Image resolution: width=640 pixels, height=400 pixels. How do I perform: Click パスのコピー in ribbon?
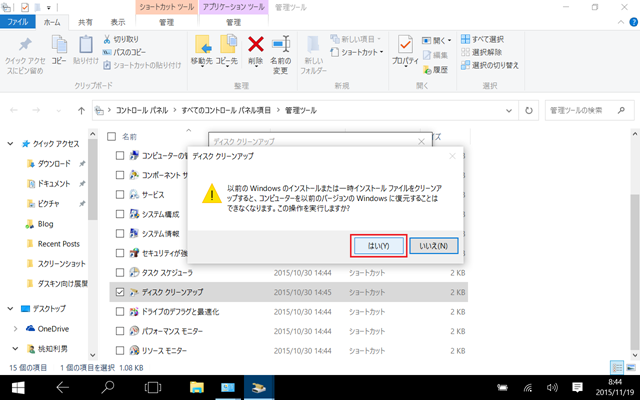coord(124,52)
